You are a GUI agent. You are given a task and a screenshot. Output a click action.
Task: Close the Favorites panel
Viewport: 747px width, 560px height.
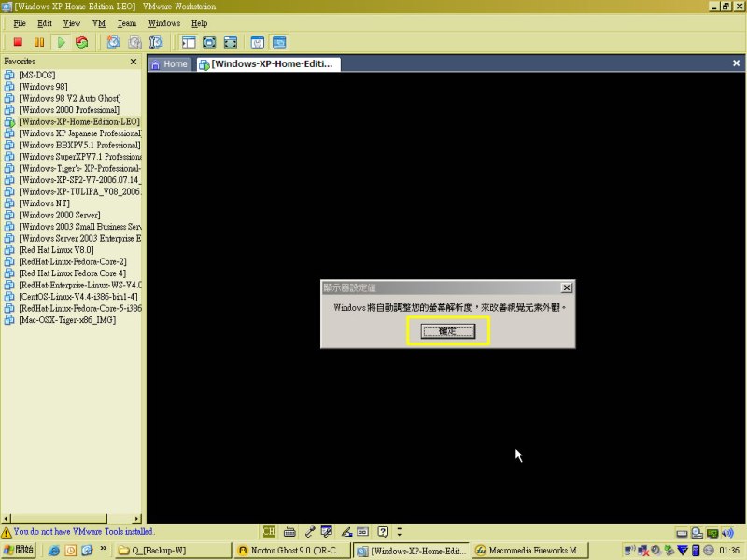pyautogui.click(x=134, y=62)
